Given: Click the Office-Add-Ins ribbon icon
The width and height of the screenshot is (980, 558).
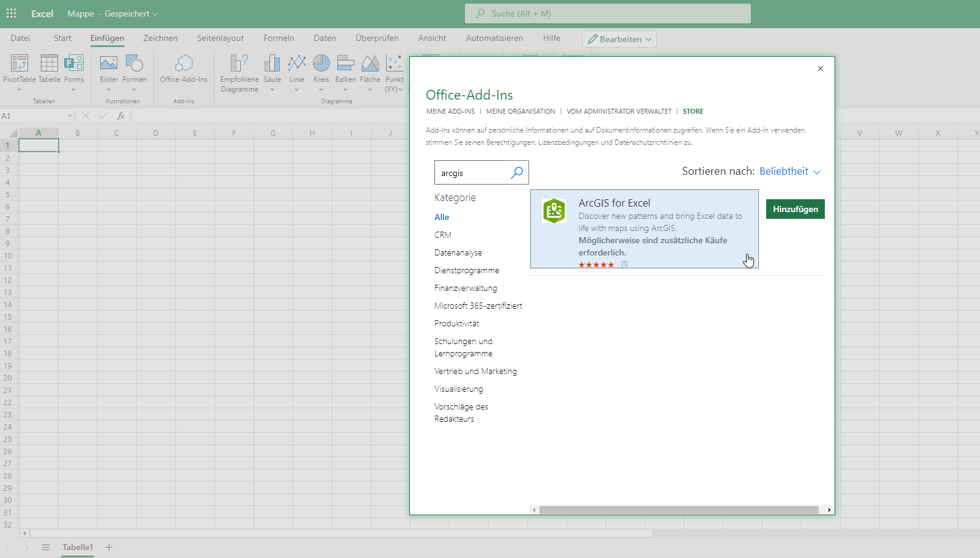Looking at the screenshot, I should click(183, 70).
